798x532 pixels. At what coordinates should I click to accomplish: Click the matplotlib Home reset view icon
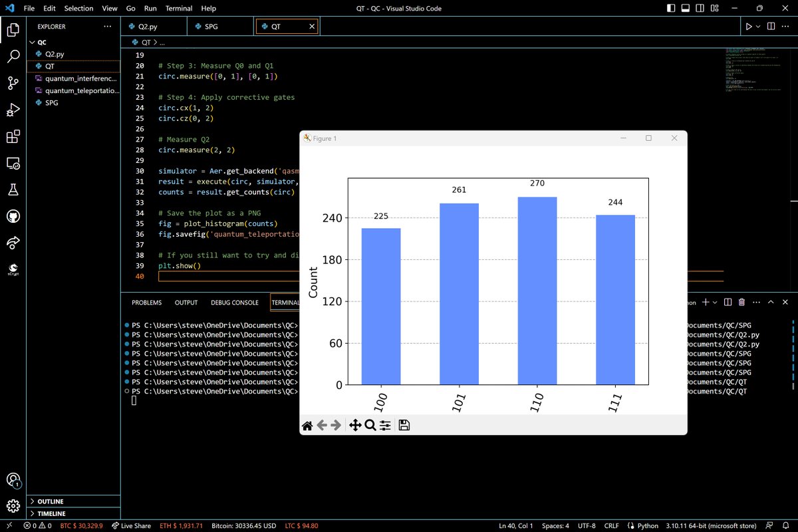(x=307, y=426)
